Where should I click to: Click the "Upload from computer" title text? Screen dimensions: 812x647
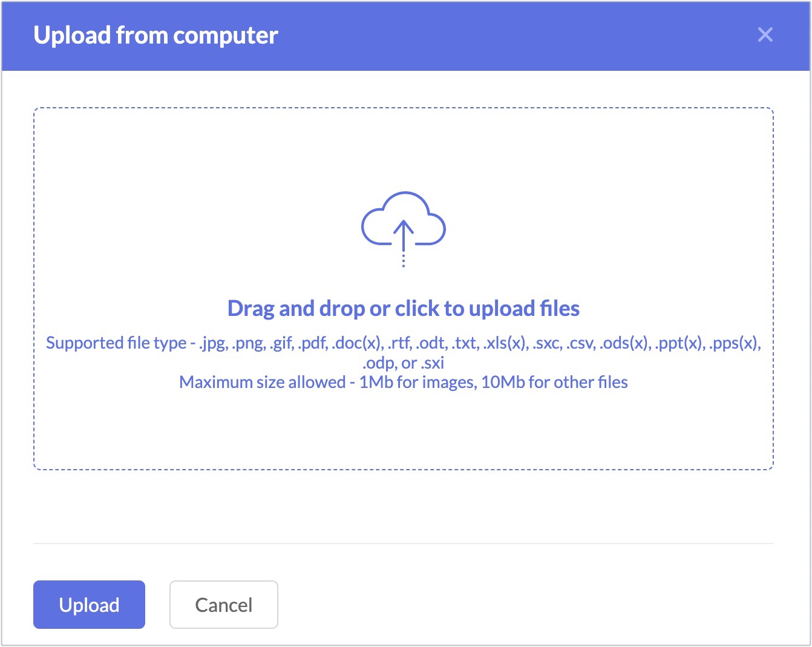coord(156,35)
